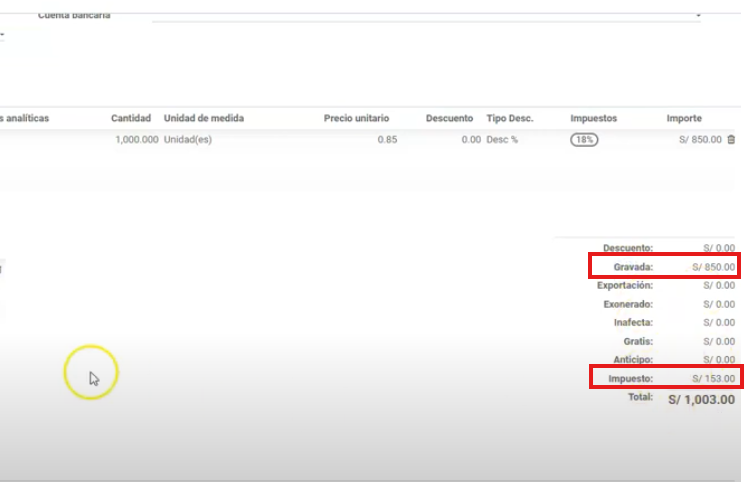Sort by Cantidad column header
This screenshot has height=482, width=745.
[x=131, y=118]
